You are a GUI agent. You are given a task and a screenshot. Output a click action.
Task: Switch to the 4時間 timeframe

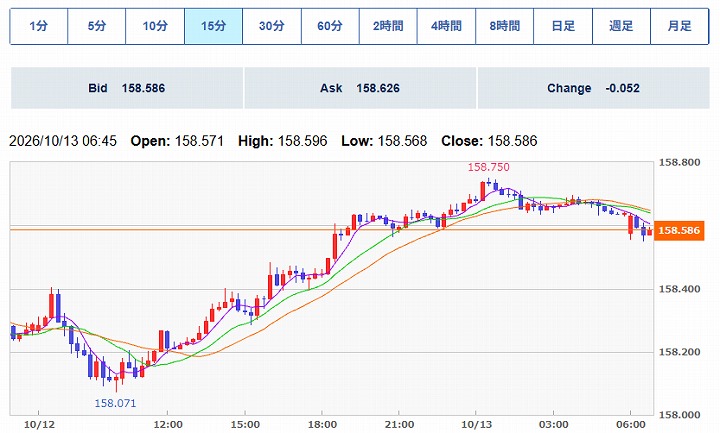[446, 26]
